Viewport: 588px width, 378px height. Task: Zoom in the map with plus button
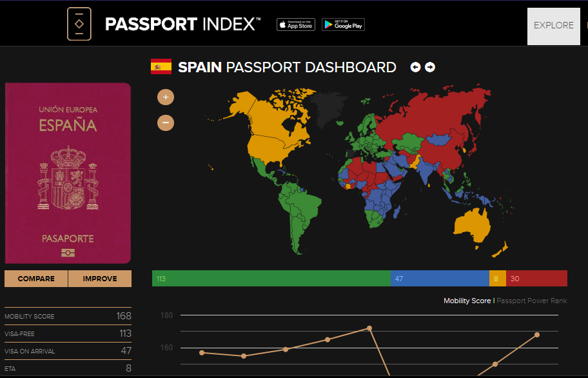(165, 97)
